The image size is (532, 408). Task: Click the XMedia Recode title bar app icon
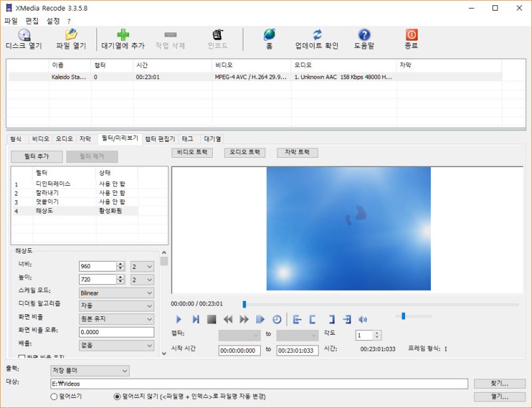coord(9,7)
